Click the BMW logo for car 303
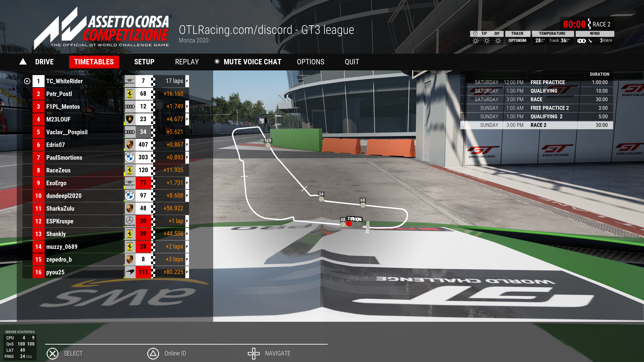644x362 pixels. coord(130,157)
